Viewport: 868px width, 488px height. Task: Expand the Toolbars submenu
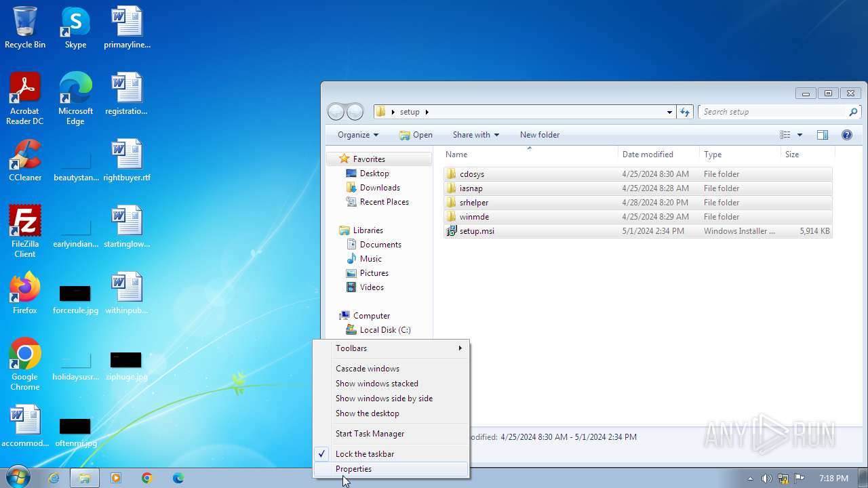391,348
